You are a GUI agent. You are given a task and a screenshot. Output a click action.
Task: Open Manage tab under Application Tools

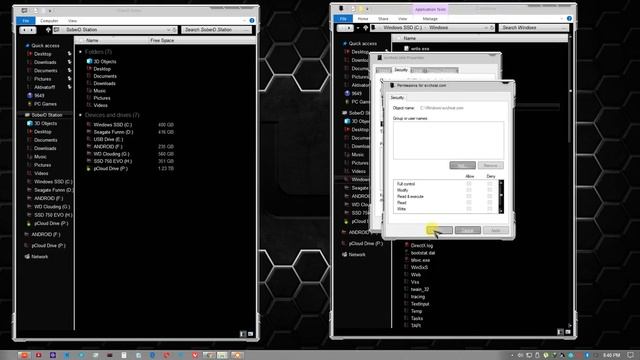430,19
